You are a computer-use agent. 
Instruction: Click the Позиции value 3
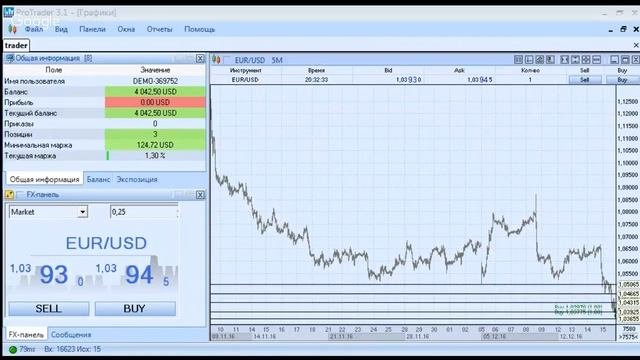tap(155, 134)
